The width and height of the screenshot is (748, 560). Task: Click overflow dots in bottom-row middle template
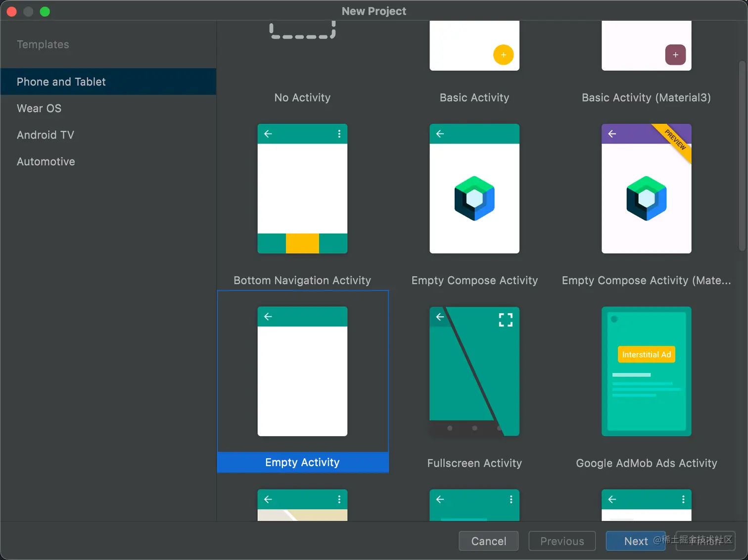click(511, 499)
